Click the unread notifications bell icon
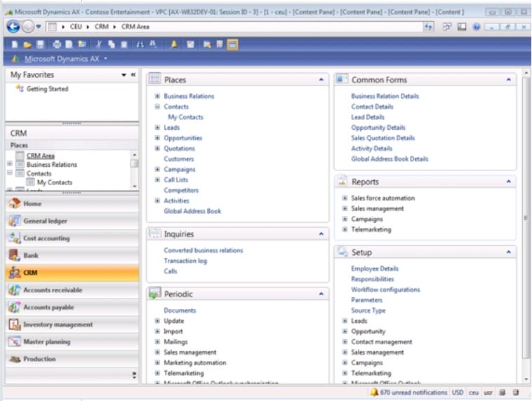This screenshot has width=532, height=401. click(374, 392)
